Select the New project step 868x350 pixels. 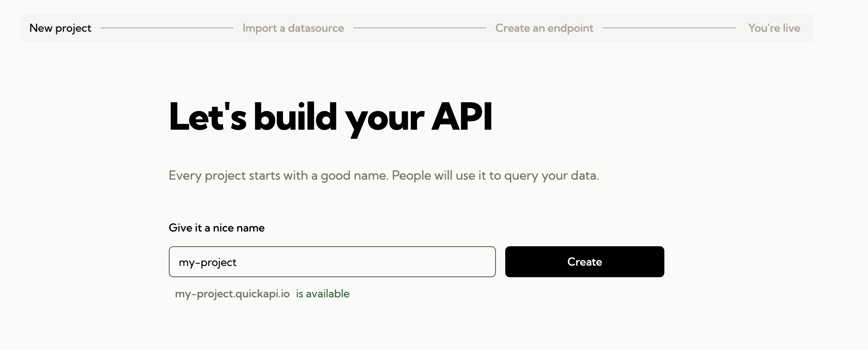click(60, 28)
